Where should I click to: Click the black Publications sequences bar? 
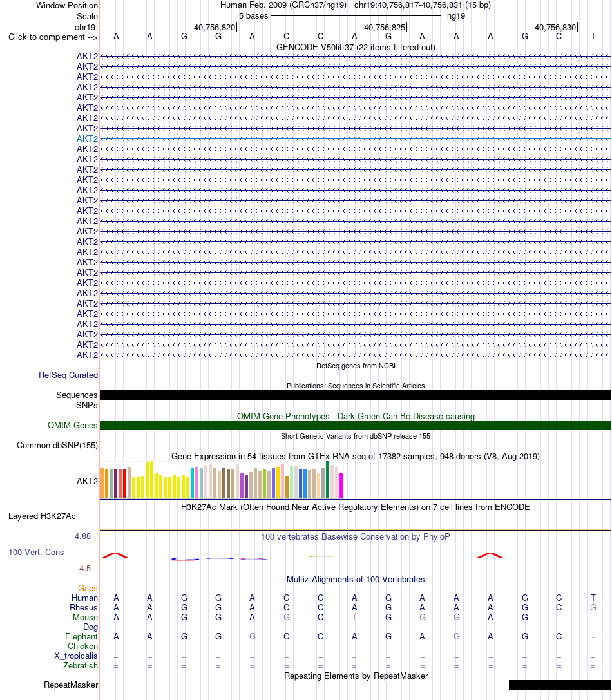click(x=356, y=395)
